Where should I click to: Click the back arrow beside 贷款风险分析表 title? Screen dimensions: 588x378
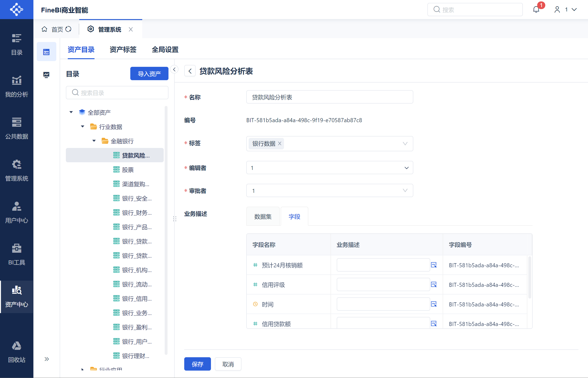tap(190, 71)
